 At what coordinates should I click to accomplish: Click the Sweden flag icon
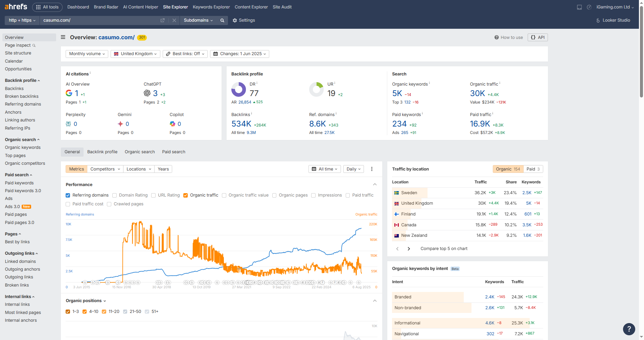click(x=396, y=193)
